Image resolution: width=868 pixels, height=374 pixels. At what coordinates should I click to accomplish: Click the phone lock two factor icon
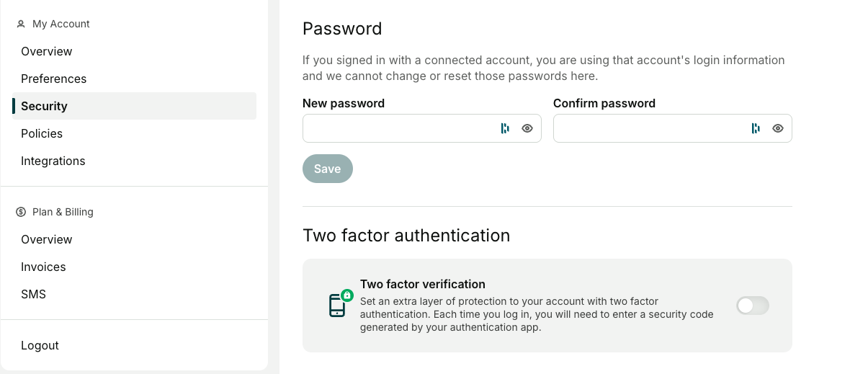pos(341,303)
